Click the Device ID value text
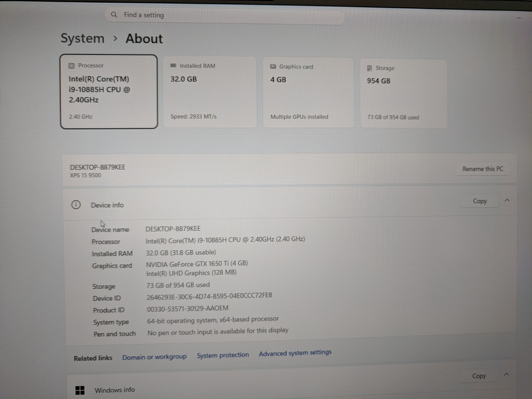 (x=209, y=296)
